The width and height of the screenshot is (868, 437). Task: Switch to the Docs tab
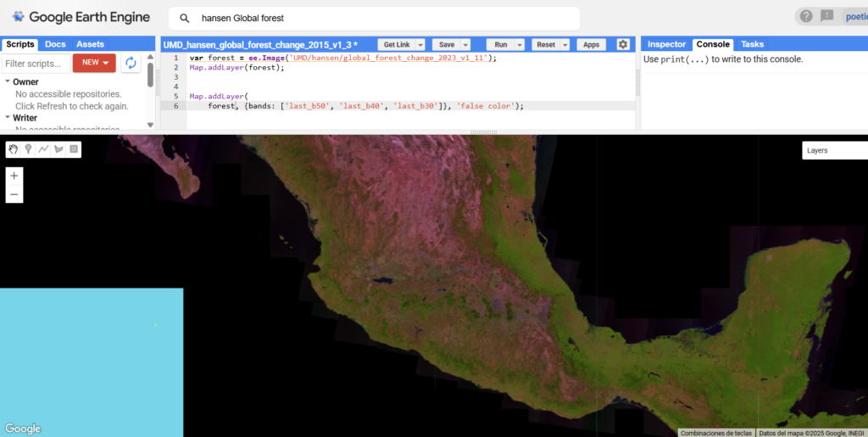(55, 44)
